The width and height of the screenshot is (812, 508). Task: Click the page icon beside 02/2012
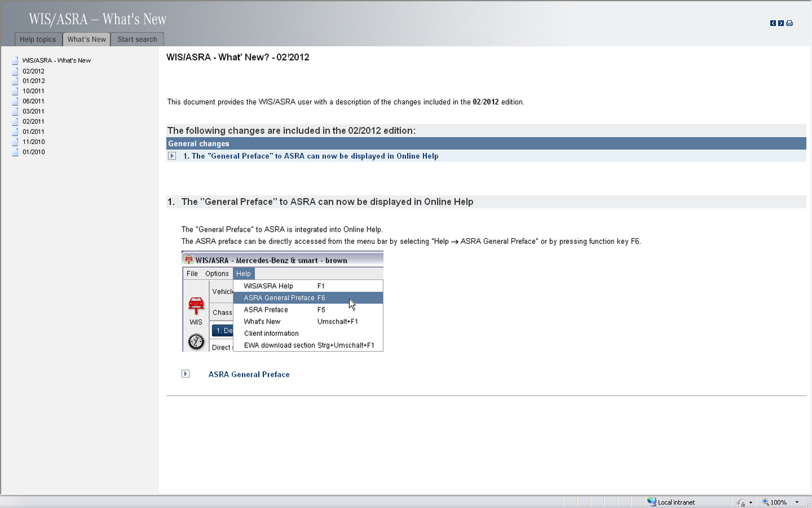click(x=15, y=71)
